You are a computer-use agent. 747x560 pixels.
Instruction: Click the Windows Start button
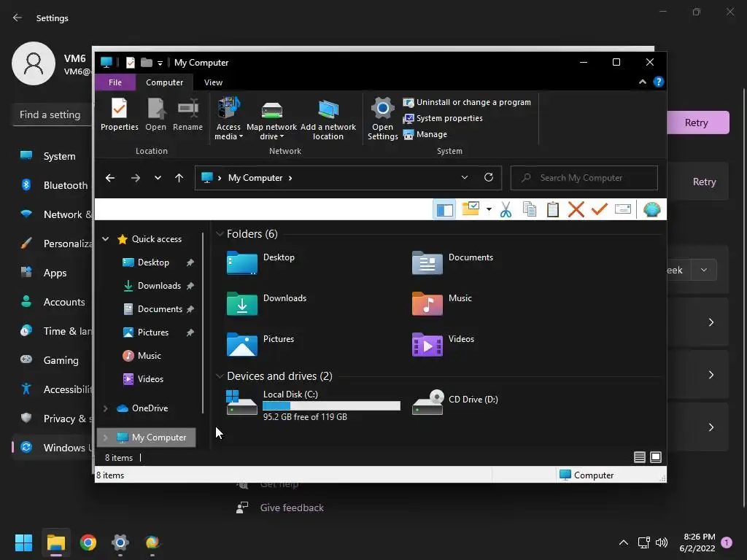point(23,542)
